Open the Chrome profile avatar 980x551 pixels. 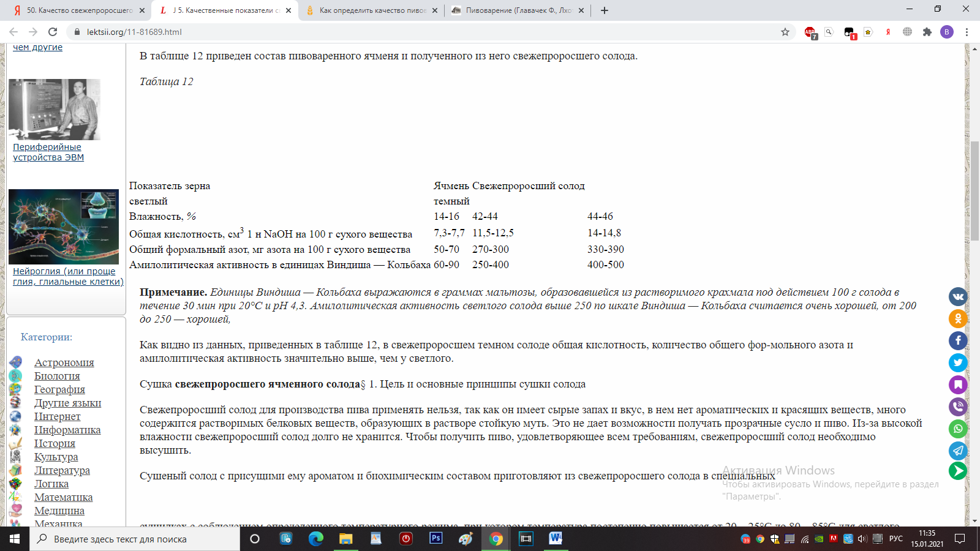tap(947, 32)
